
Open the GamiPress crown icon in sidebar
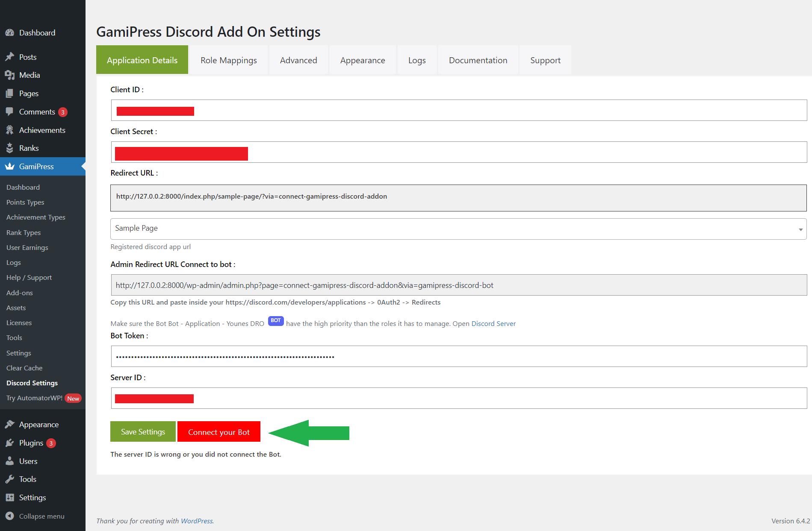10,166
